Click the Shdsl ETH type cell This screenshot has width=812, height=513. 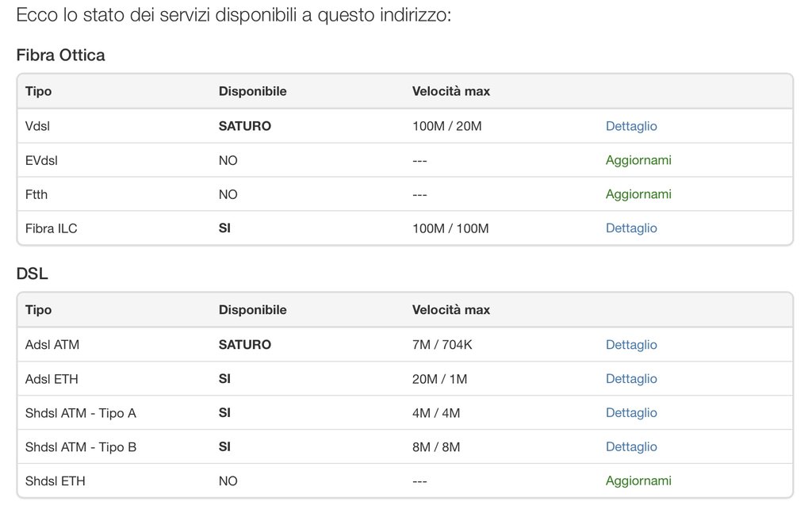(x=55, y=481)
